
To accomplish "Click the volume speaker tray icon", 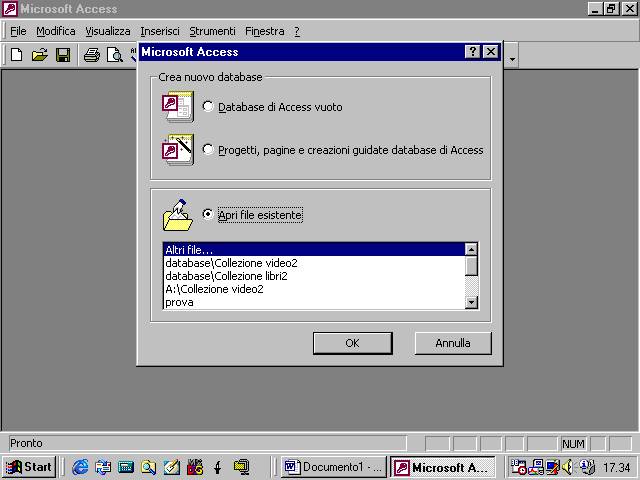I will (568, 467).
